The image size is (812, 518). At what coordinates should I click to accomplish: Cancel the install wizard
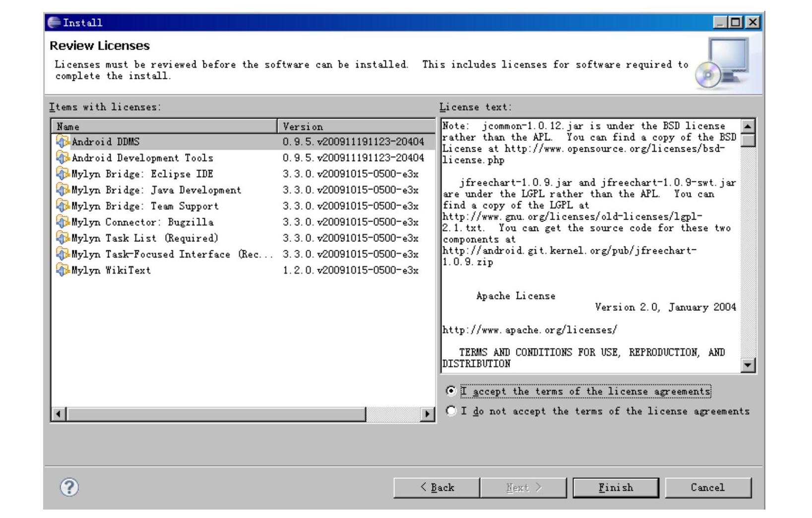[708, 488]
